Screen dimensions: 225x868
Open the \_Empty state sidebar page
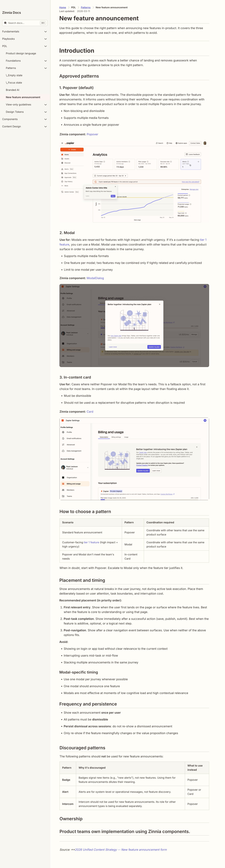point(14,76)
